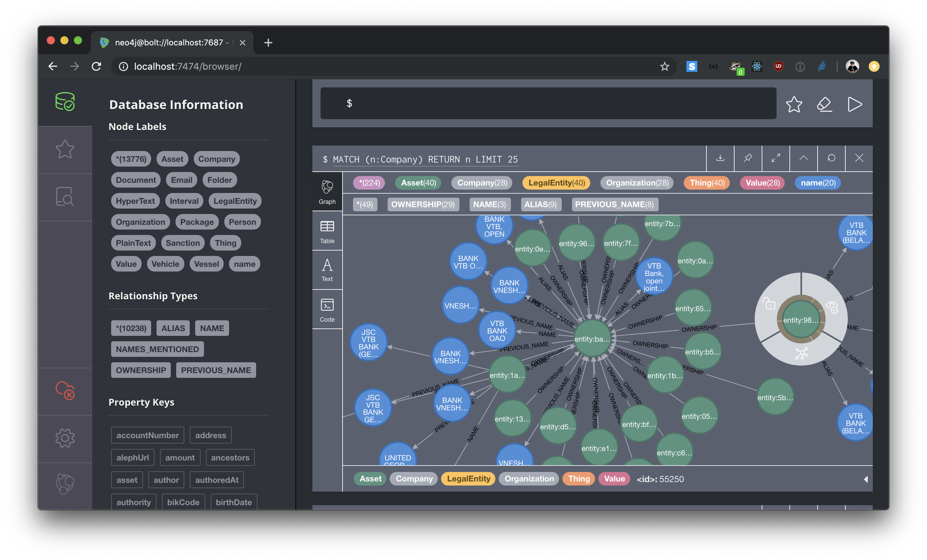The height and width of the screenshot is (560, 927).
Task: Select the Asset(40) label pill in results
Action: coord(418,183)
